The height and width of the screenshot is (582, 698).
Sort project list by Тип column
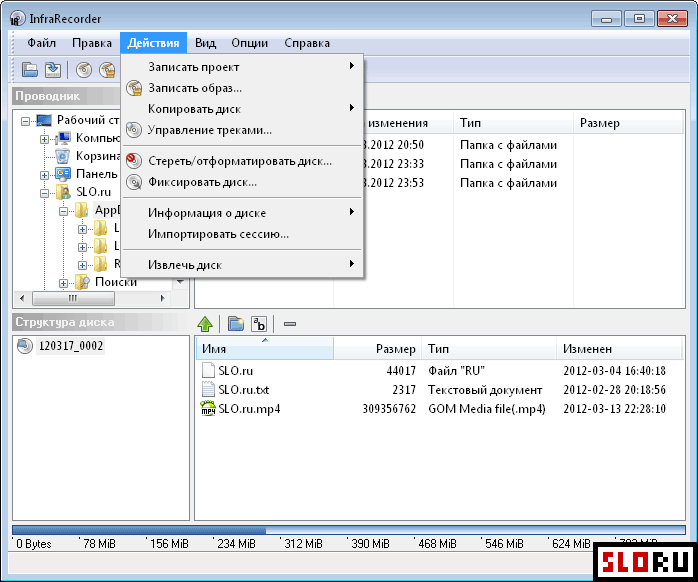[489, 349]
